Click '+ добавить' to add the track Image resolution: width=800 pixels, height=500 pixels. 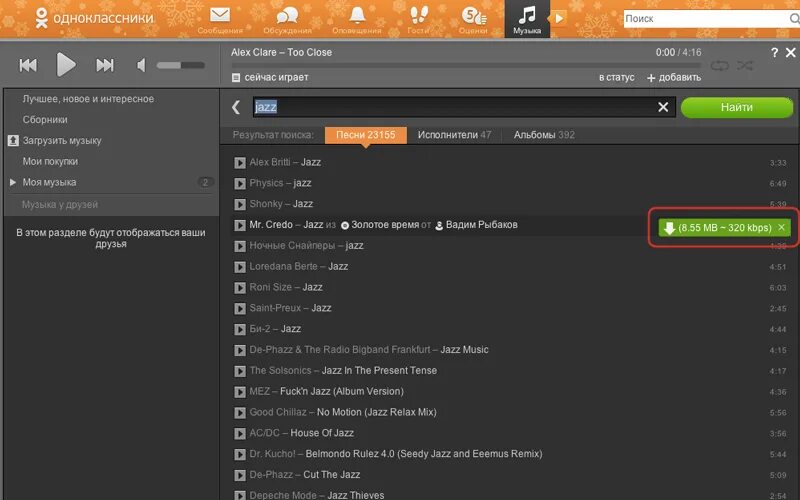674,78
